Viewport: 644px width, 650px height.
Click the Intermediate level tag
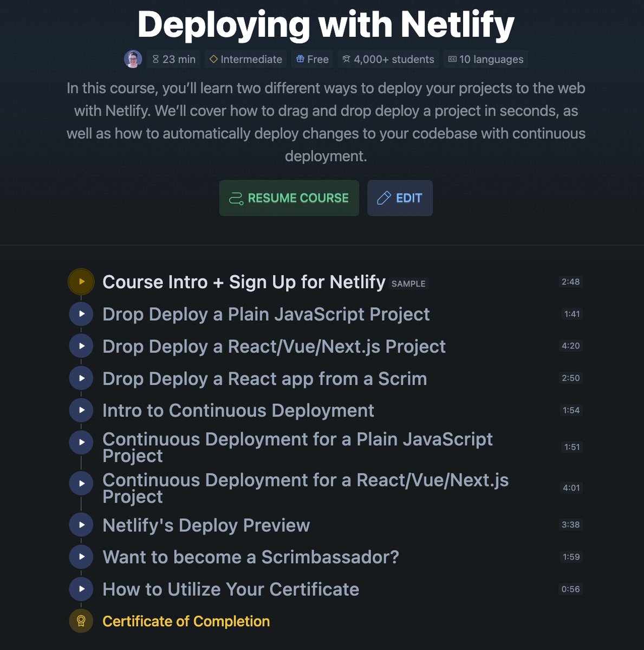coord(245,59)
